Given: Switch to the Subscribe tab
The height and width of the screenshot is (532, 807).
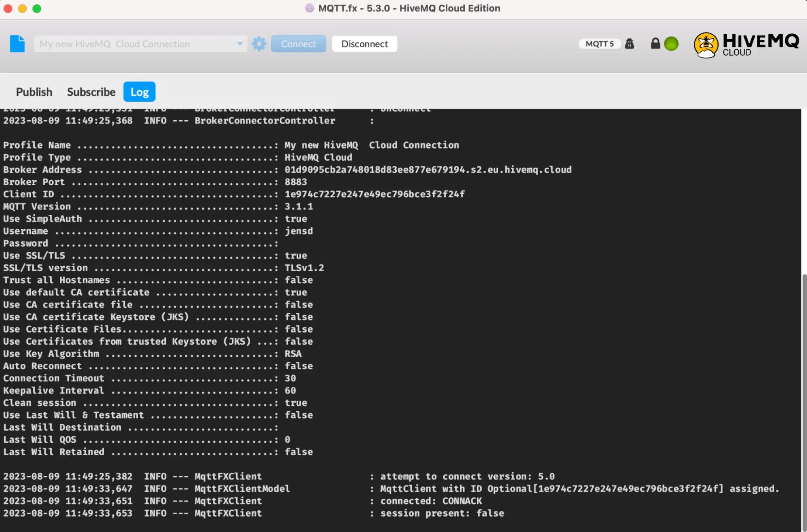Looking at the screenshot, I should 91,92.
